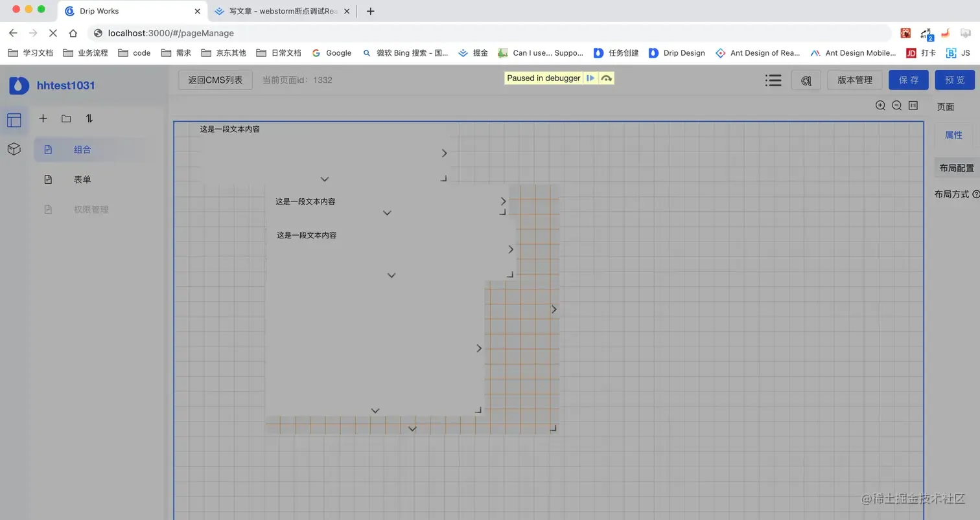Expand the 布局配置 section

coord(957,168)
